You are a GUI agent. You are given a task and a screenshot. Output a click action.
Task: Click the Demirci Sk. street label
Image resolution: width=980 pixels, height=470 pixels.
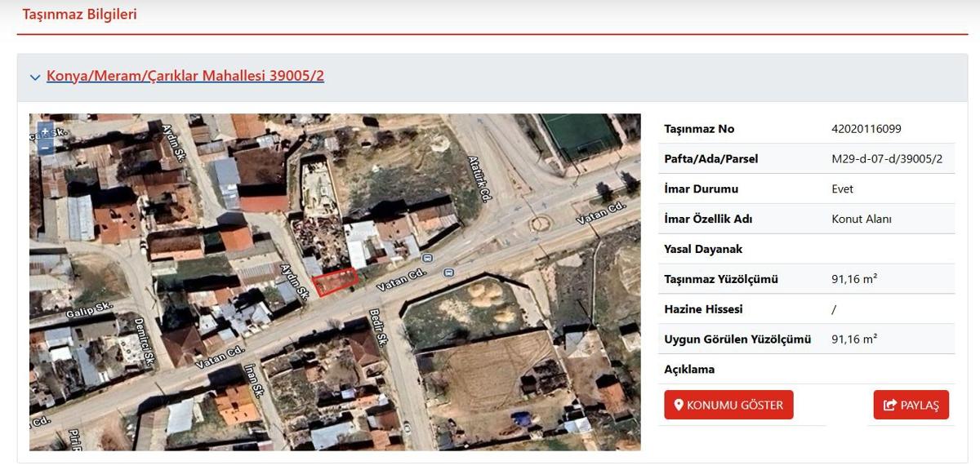click(144, 342)
